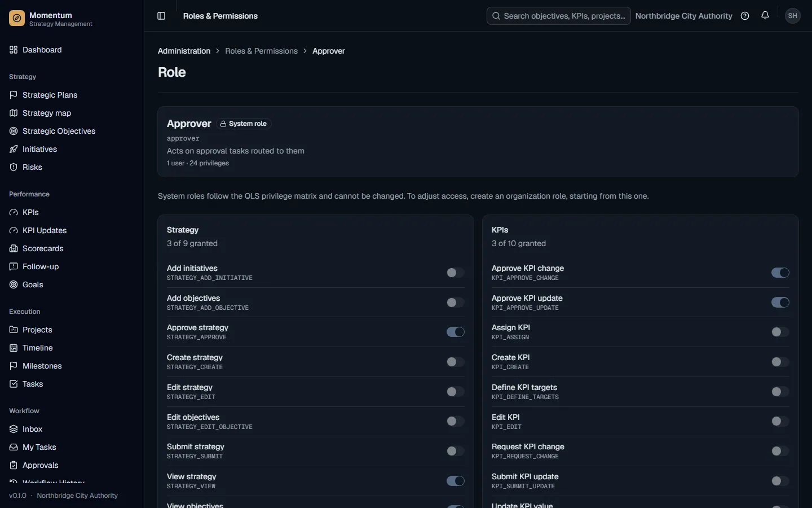This screenshot has height=508, width=812.
Task: Click the STRATEGY_SUBMIT privilege code
Action: coord(195,457)
